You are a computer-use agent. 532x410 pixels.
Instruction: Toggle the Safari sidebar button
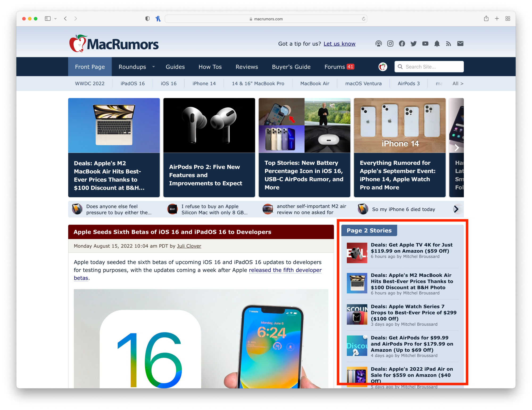click(48, 19)
